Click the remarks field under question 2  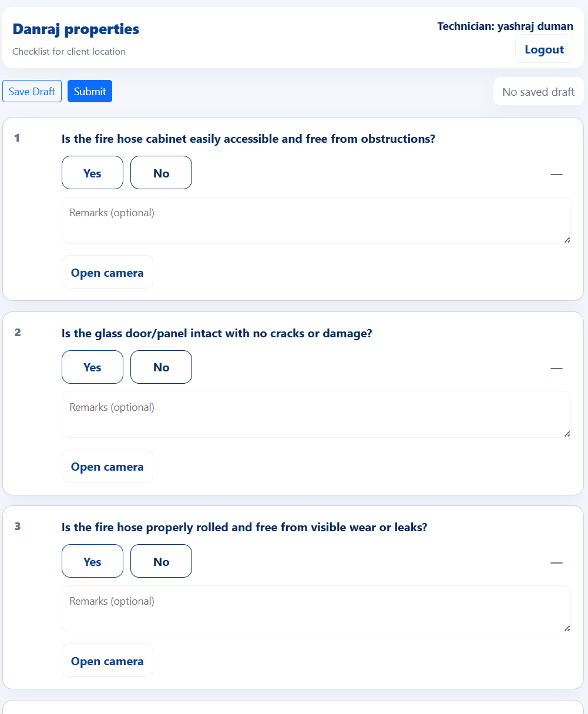pos(316,414)
